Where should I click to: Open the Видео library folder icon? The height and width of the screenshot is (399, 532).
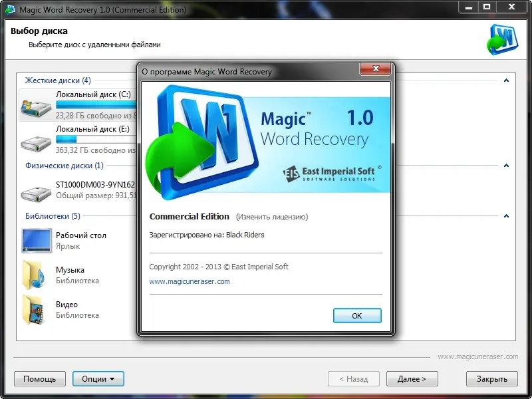[x=34, y=310]
